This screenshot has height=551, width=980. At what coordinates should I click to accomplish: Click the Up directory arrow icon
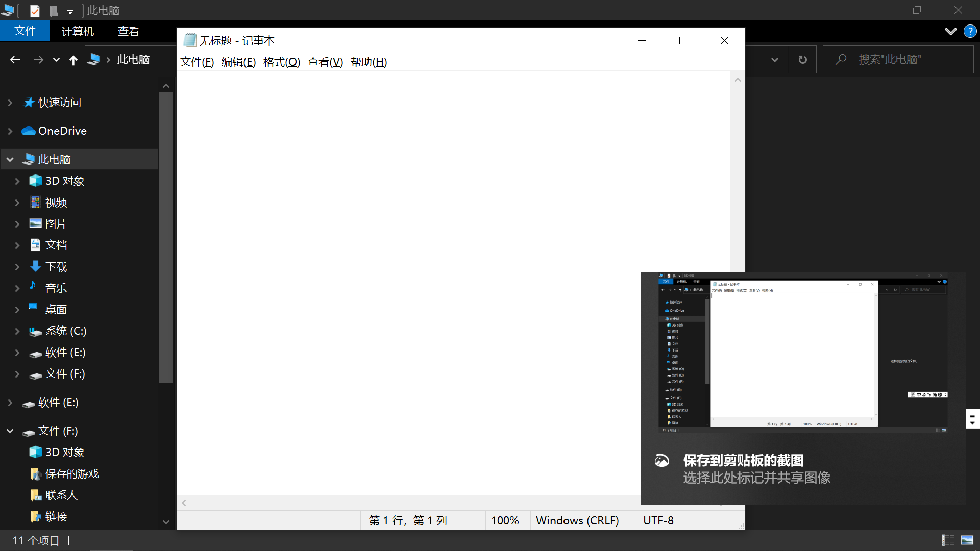coord(73,60)
